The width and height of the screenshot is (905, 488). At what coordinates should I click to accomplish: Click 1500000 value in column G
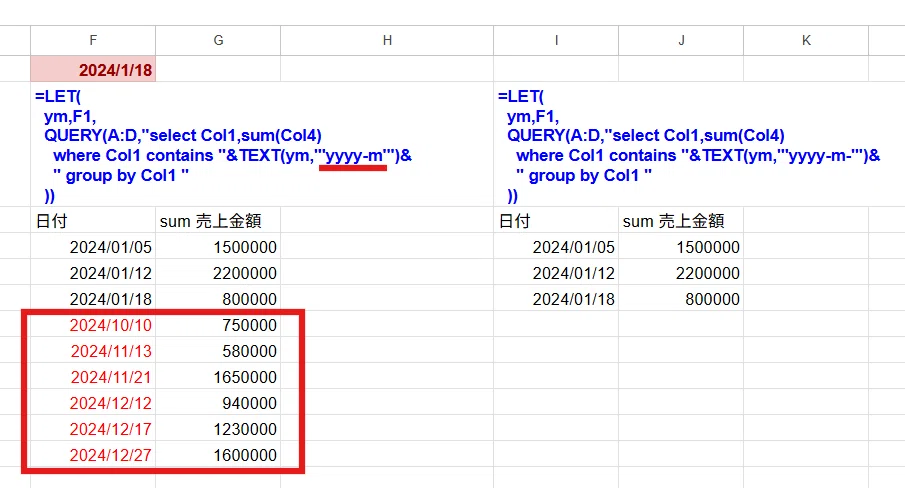(x=218, y=247)
